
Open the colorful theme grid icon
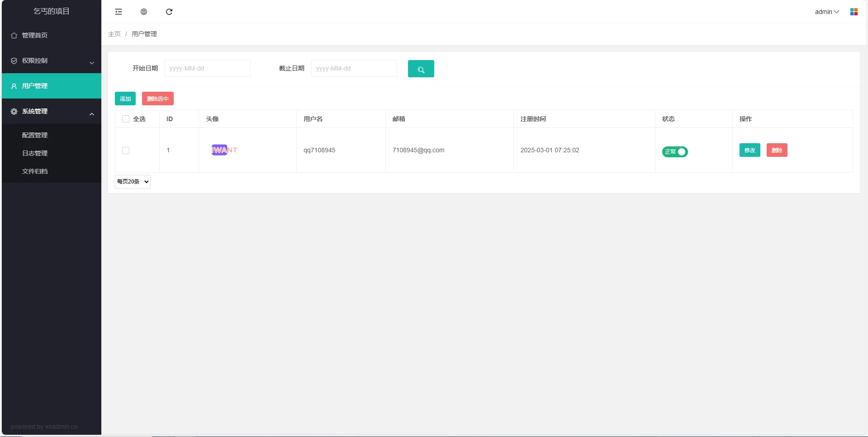pos(854,12)
